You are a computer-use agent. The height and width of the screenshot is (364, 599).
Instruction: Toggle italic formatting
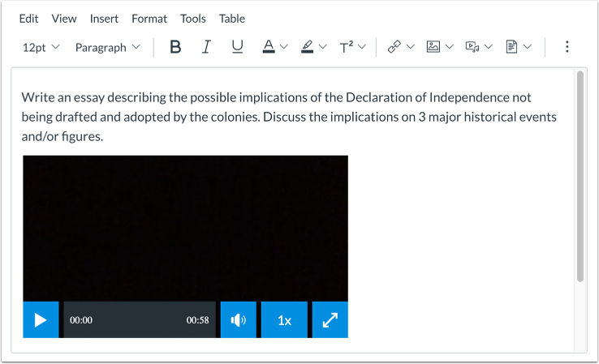coord(206,47)
